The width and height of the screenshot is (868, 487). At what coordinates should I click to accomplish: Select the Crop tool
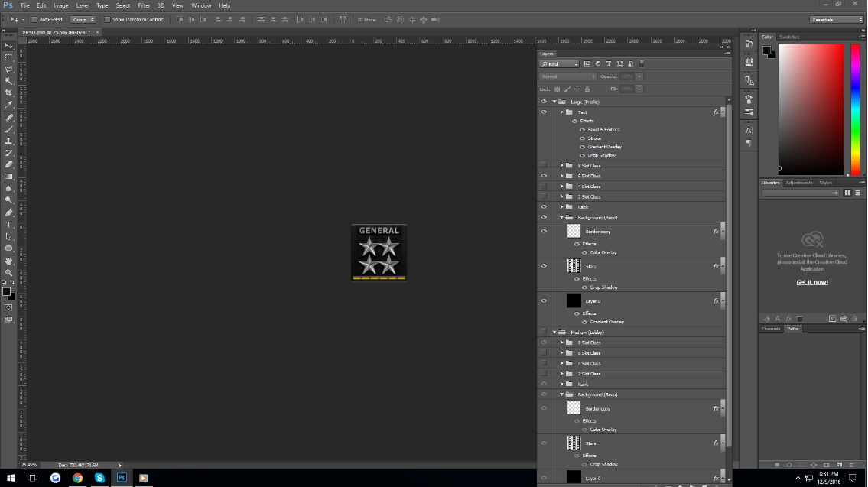coord(8,93)
